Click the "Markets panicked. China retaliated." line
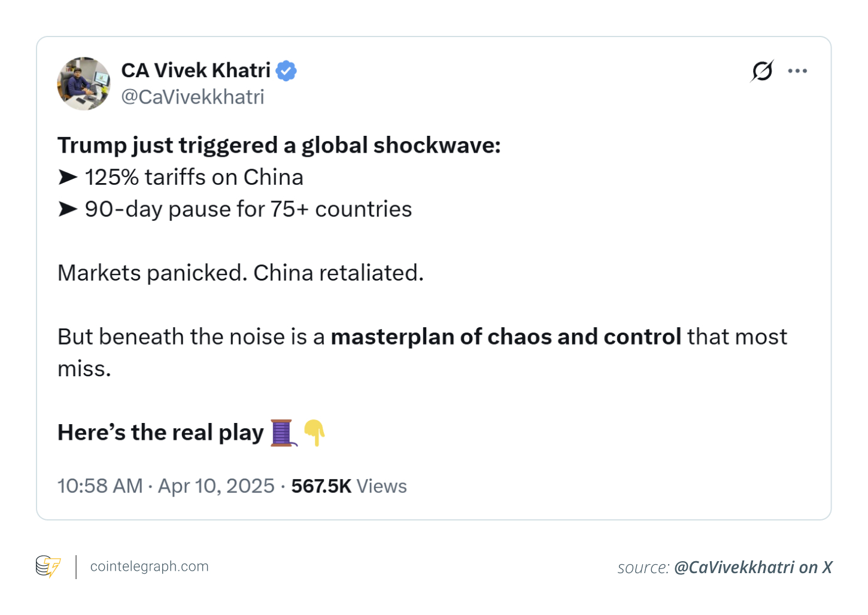Image resolution: width=868 pixels, height=615 pixels. [241, 273]
